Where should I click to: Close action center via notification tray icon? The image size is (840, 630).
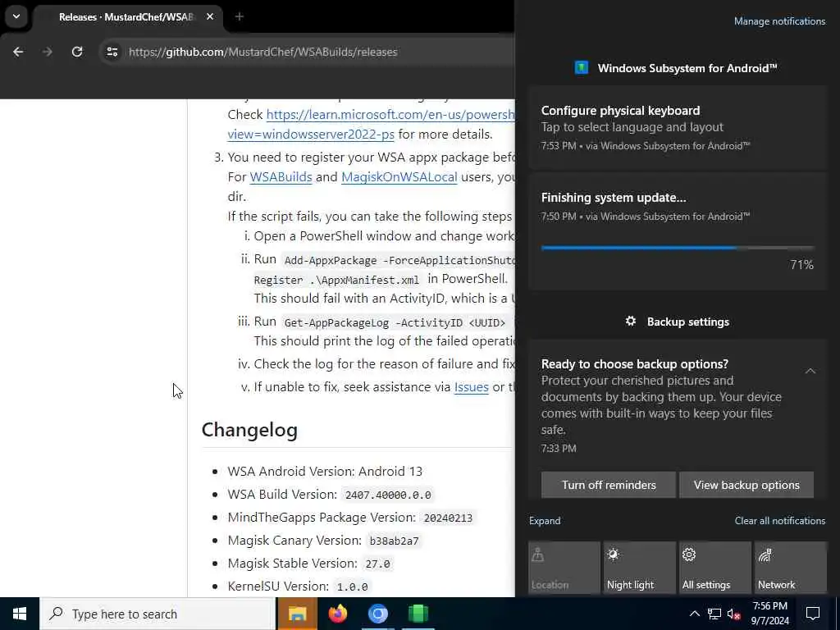[x=813, y=614]
